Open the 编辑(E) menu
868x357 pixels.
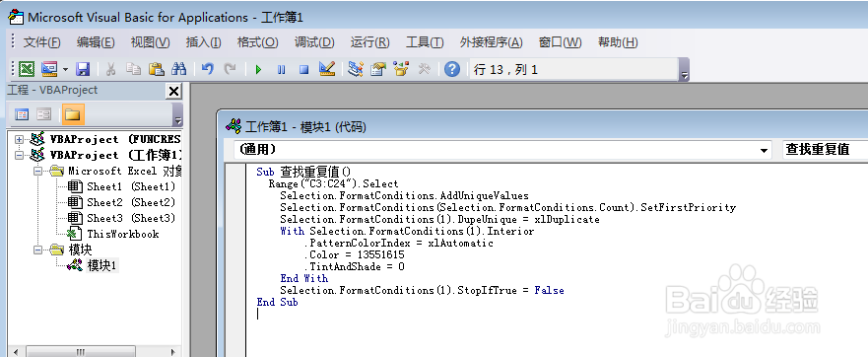click(96, 42)
